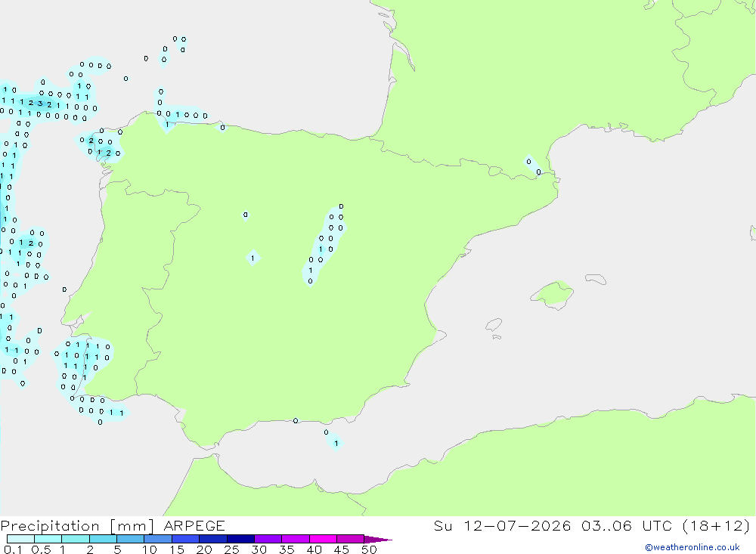Click the legend scale label "50"
The height and width of the screenshot is (554, 756).
coord(369,549)
